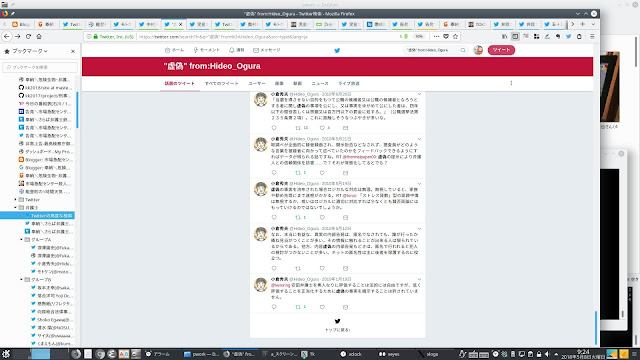Like the 5月26日 tweet

pyautogui.click(x=322, y=128)
